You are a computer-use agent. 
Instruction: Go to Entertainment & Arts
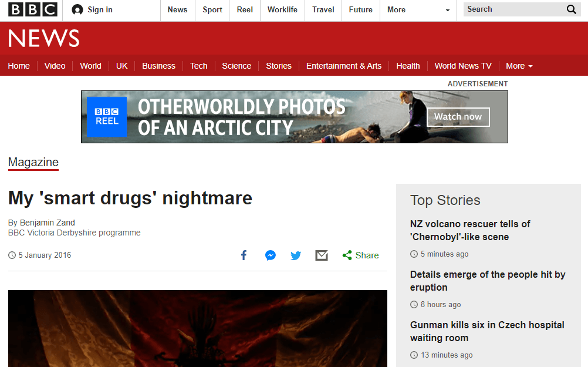[343, 66]
